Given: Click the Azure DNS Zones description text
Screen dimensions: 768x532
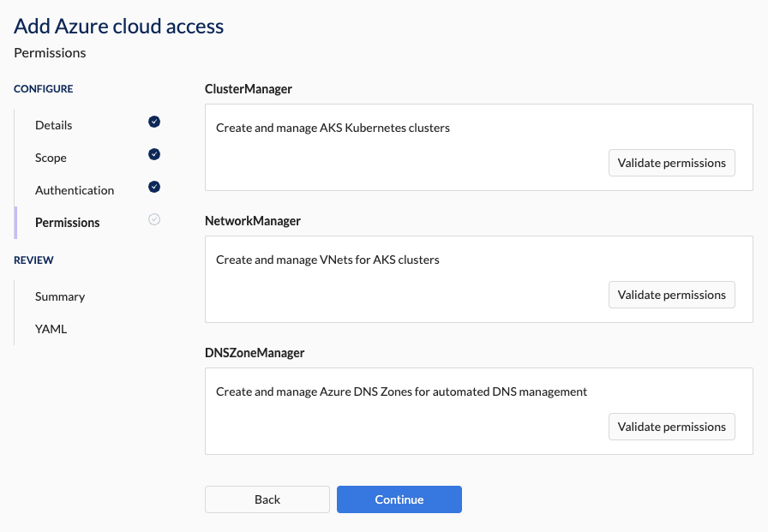Looking at the screenshot, I should point(402,392).
